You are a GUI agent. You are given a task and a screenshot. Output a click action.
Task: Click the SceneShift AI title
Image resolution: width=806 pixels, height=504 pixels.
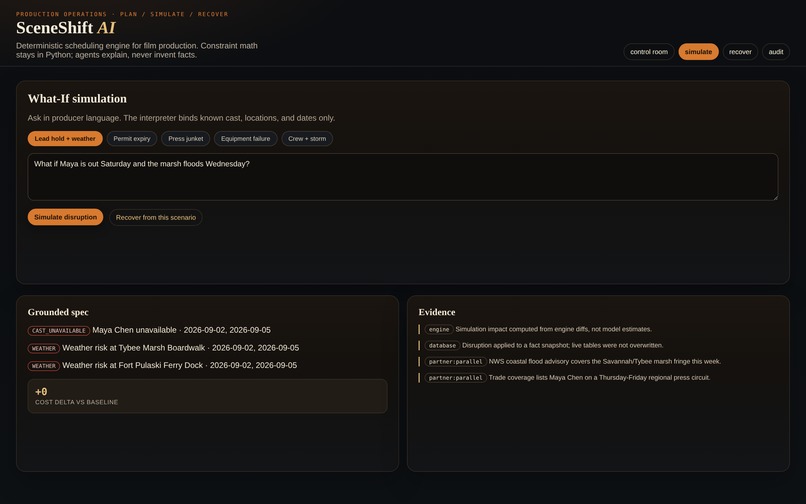tap(66, 28)
